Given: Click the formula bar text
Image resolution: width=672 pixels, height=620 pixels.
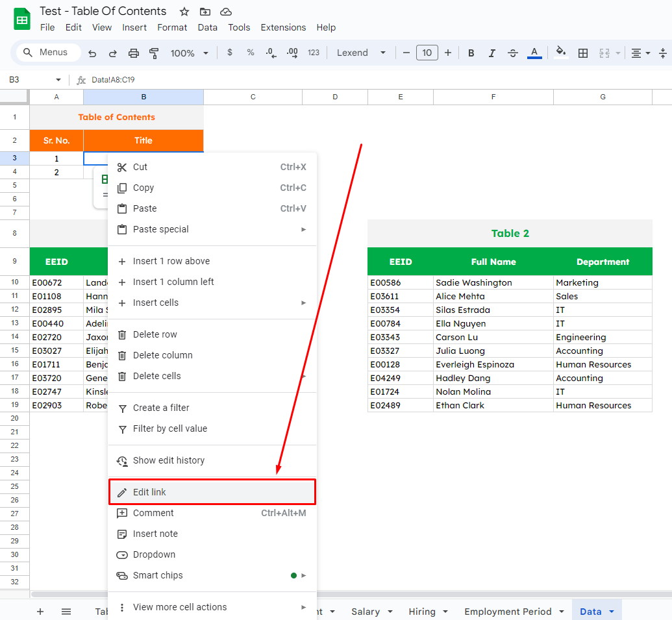Looking at the screenshot, I should coord(113,80).
